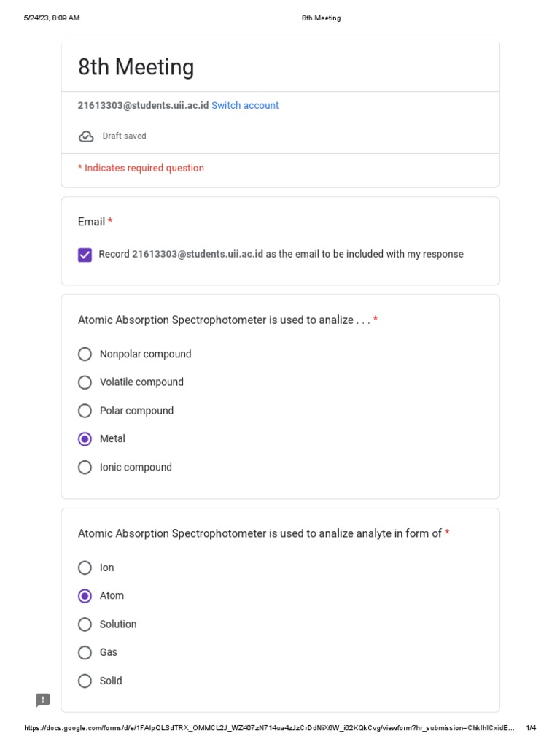560x747 pixels.
Task: Select the Solid radio button
Action: pos(85,681)
